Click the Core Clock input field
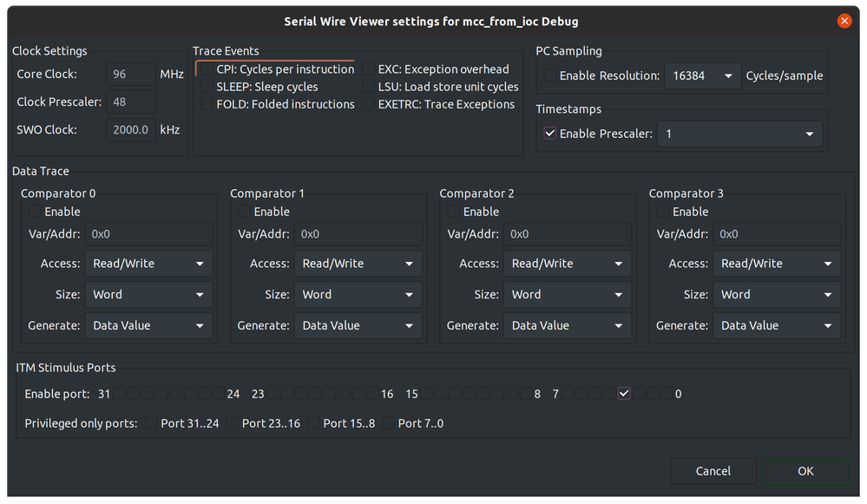This screenshot has width=867, height=504. click(x=130, y=74)
